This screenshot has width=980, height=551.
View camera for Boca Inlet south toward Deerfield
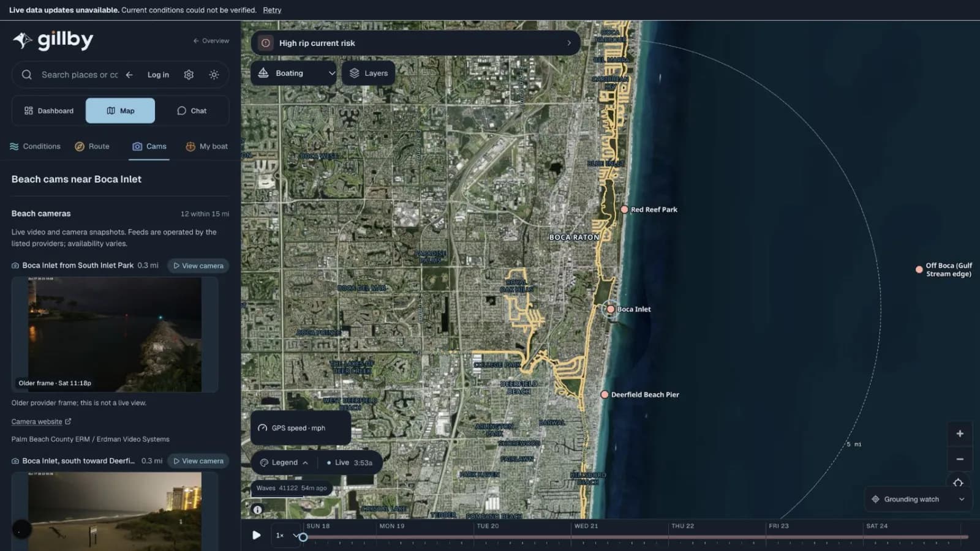point(198,461)
